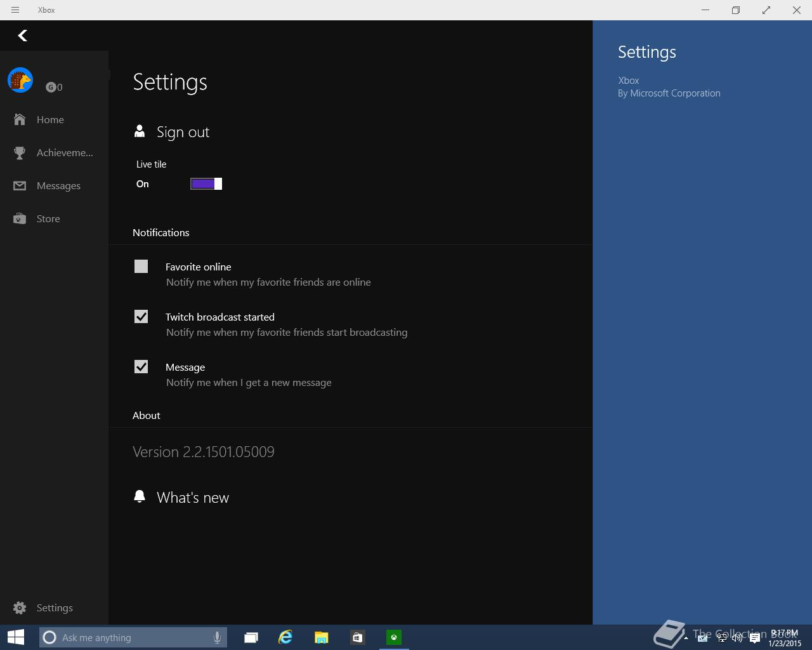Open the user profile avatar

[x=20, y=81]
